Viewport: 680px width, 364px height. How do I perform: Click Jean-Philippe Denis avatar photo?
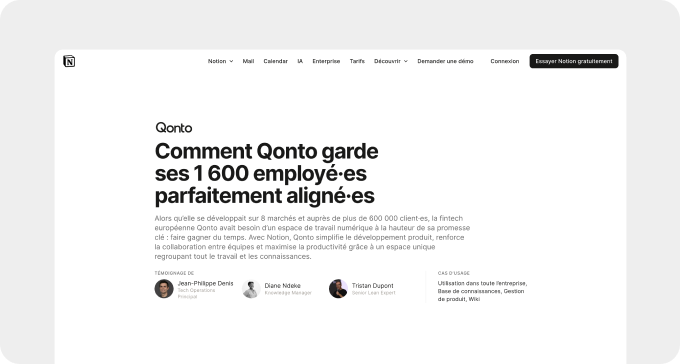click(164, 289)
